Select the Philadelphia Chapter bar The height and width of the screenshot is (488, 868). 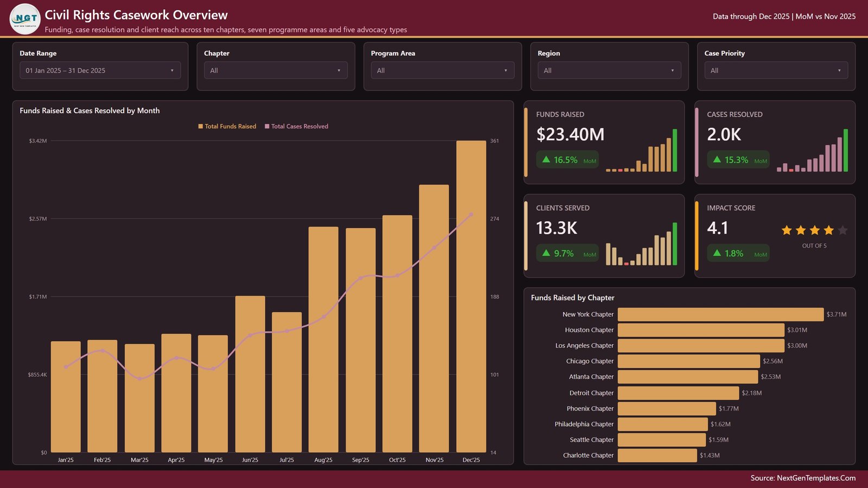[663, 424]
